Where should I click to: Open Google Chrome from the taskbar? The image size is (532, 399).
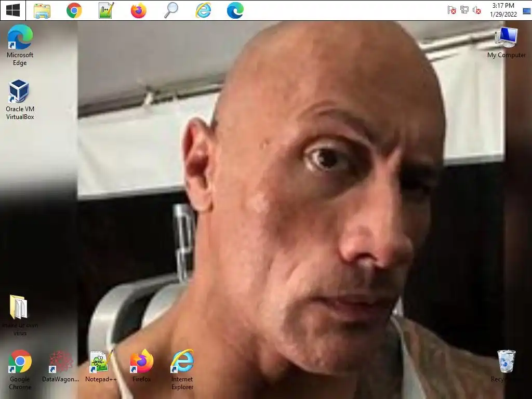[x=74, y=10]
